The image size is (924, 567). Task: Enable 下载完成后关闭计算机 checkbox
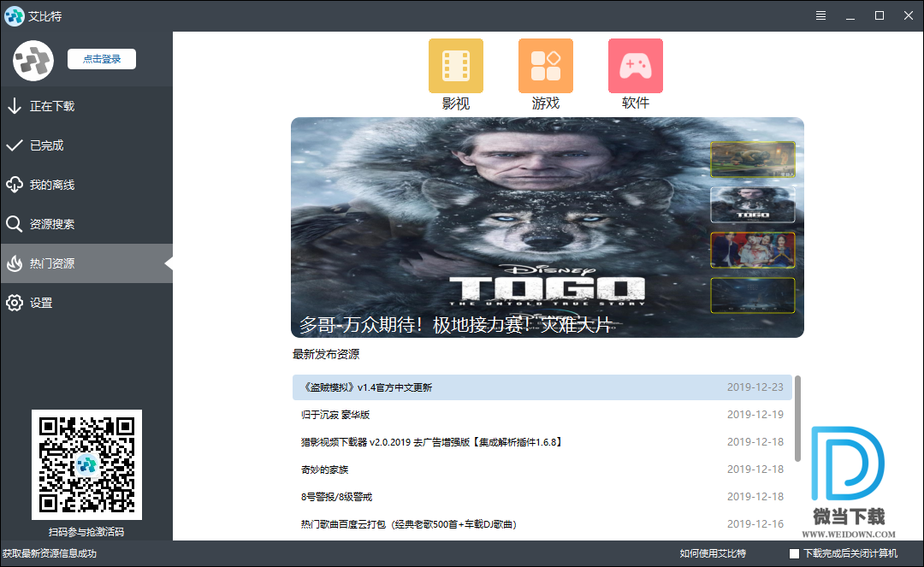tap(794, 553)
